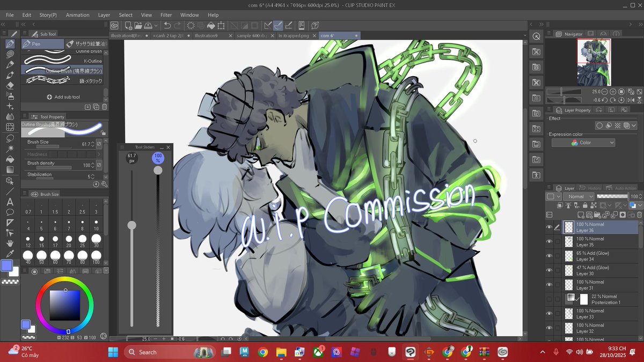The width and height of the screenshot is (644, 362).
Task: Click Windows Start button on taskbar
Action: pos(113,352)
